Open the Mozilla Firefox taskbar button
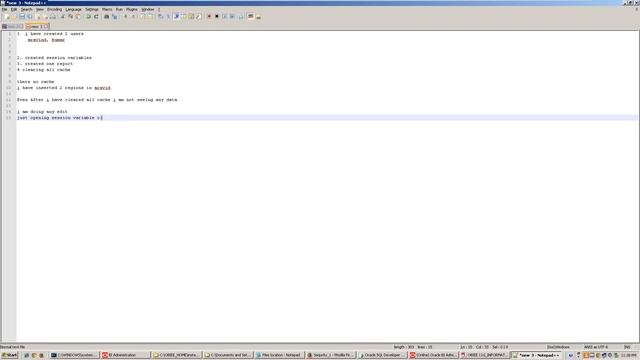Viewport: 640px width, 360px height. [x=331, y=355]
